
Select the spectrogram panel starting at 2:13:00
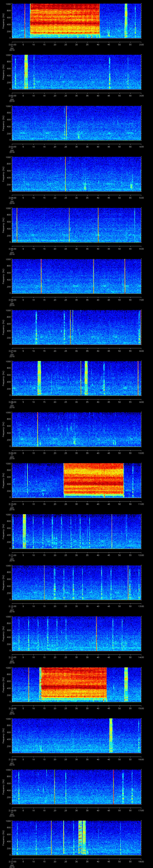pos(76,633)
